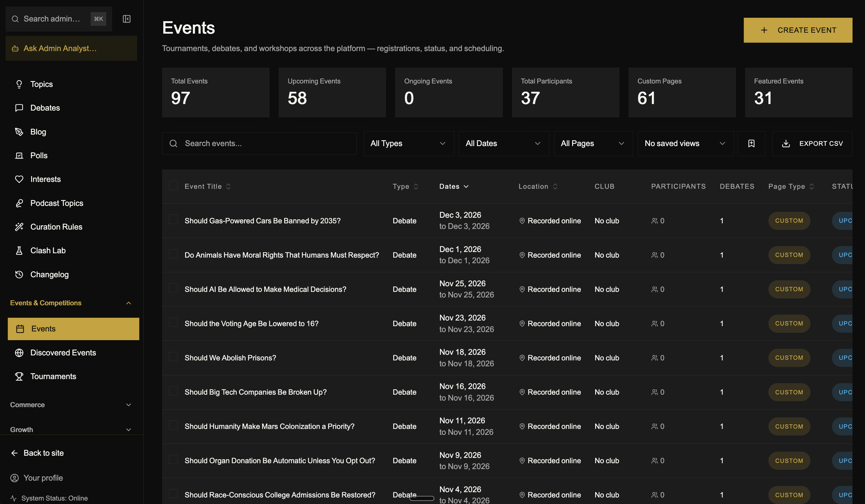Click the Discovered Events globe icon
Screen dimensions: 865x504
[19, 353]
